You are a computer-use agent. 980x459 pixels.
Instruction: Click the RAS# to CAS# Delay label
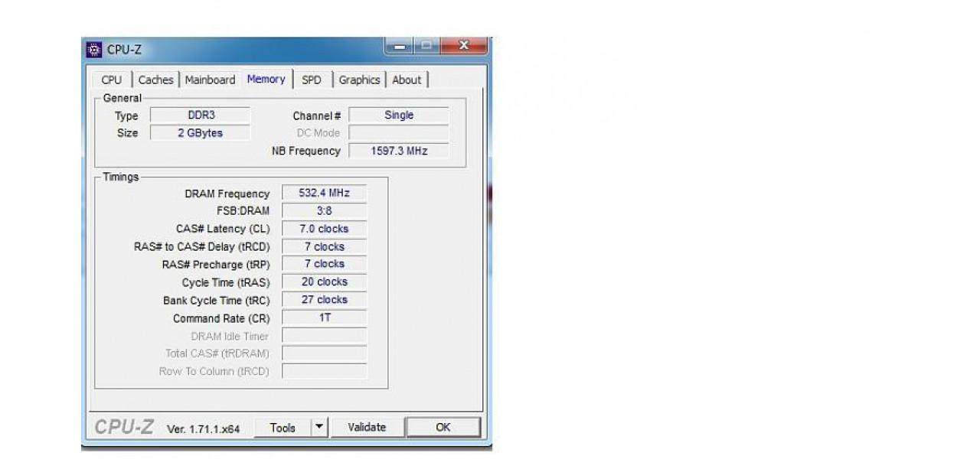202,247
